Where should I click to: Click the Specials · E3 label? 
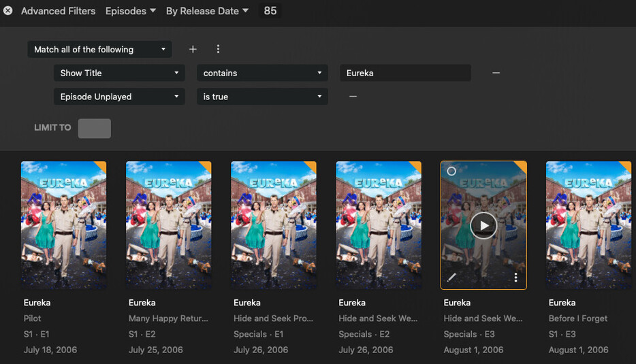coord(469,335)
